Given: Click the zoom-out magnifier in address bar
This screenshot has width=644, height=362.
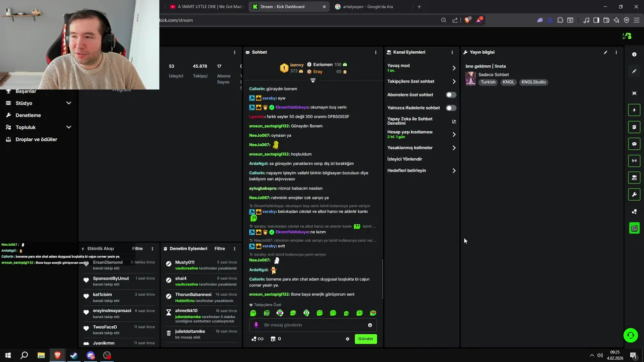Looking at the screenshot, I should [443, 20].
